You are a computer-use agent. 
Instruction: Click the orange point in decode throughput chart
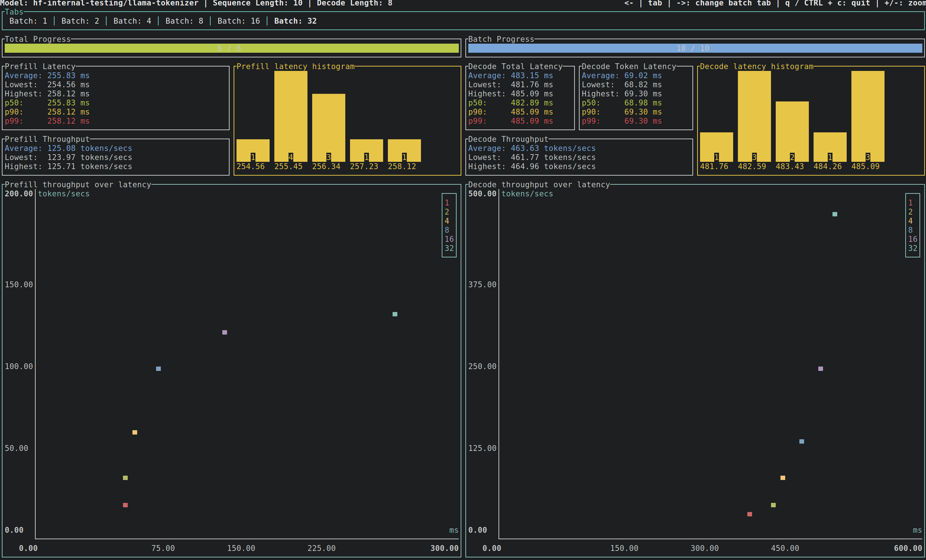[x=782, y=478]
